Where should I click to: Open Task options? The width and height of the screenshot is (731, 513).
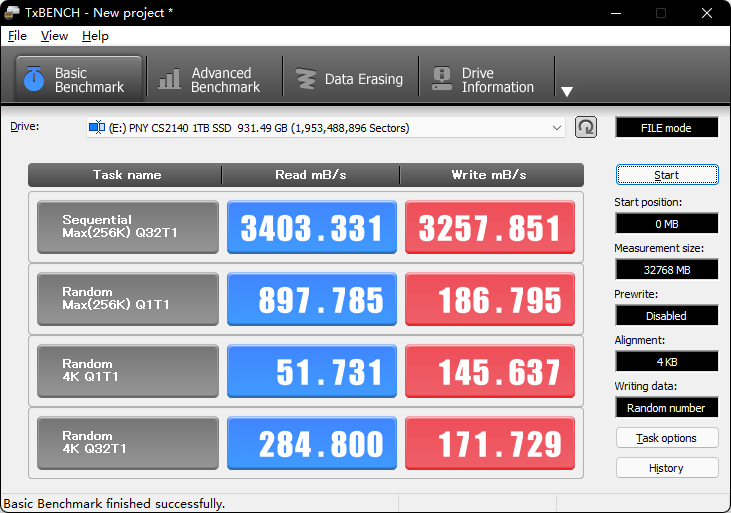667,438
